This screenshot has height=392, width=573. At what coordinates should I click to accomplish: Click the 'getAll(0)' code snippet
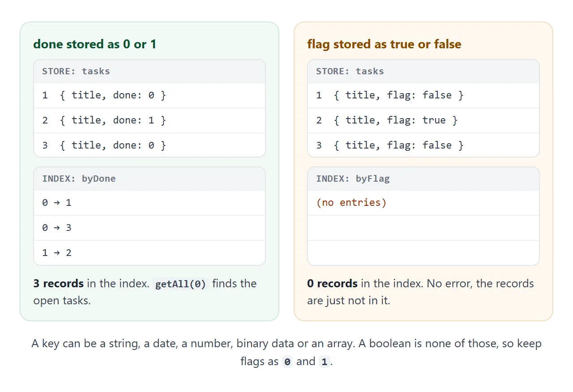point(181,284)
